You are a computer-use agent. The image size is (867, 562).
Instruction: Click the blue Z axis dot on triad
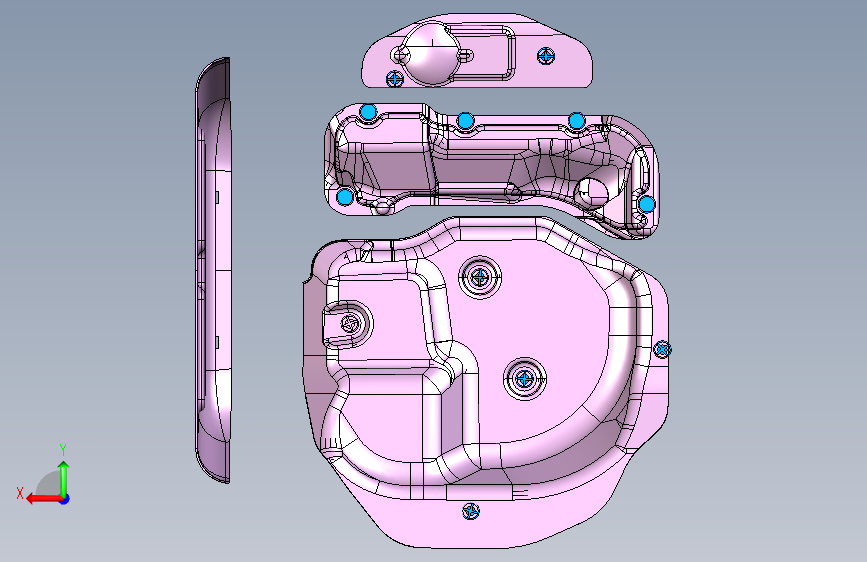[65, 499]
